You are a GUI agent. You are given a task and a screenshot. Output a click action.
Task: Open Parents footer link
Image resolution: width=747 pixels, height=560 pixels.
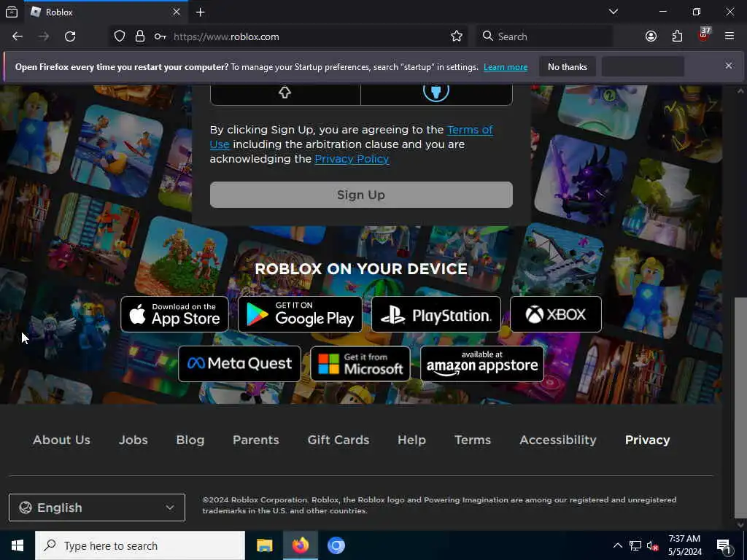click(x=256, y=440)
